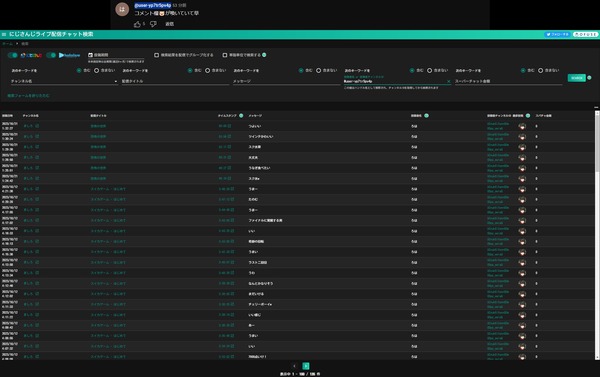Click the ホーム breadcrumb
The width and height of the screenshot is (600, 377).
tap(7, 44)
